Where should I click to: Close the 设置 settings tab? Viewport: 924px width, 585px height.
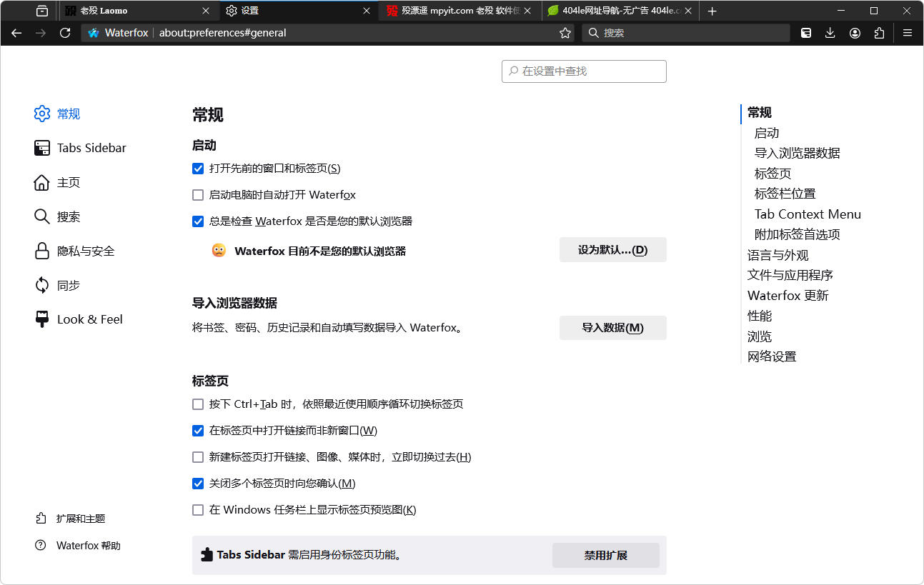[367, 11]
